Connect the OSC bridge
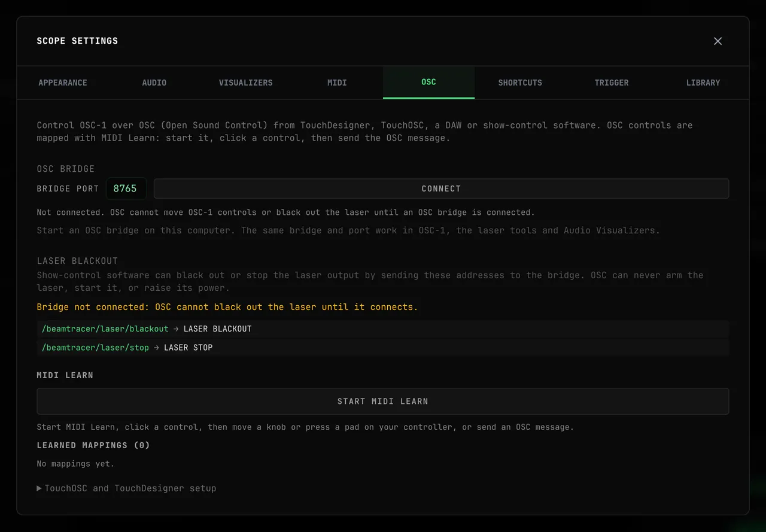766x532 pixels. (441, 189)
